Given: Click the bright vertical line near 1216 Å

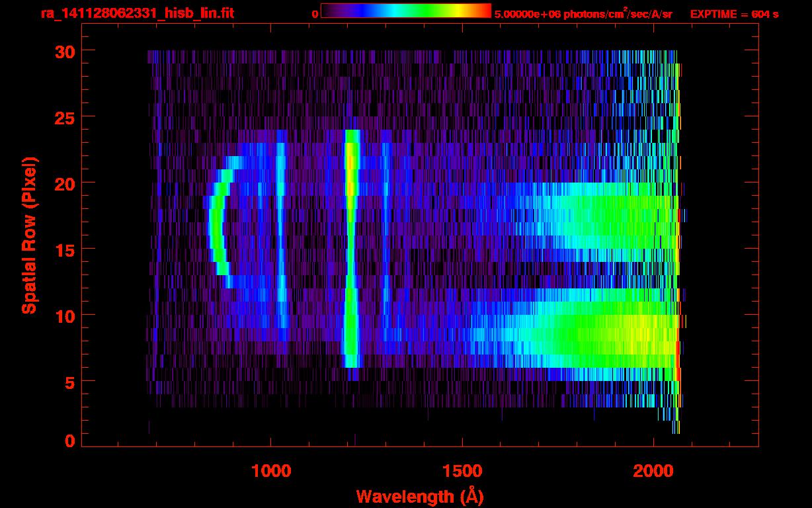Looking at the screenshot, I should point(351,248).
